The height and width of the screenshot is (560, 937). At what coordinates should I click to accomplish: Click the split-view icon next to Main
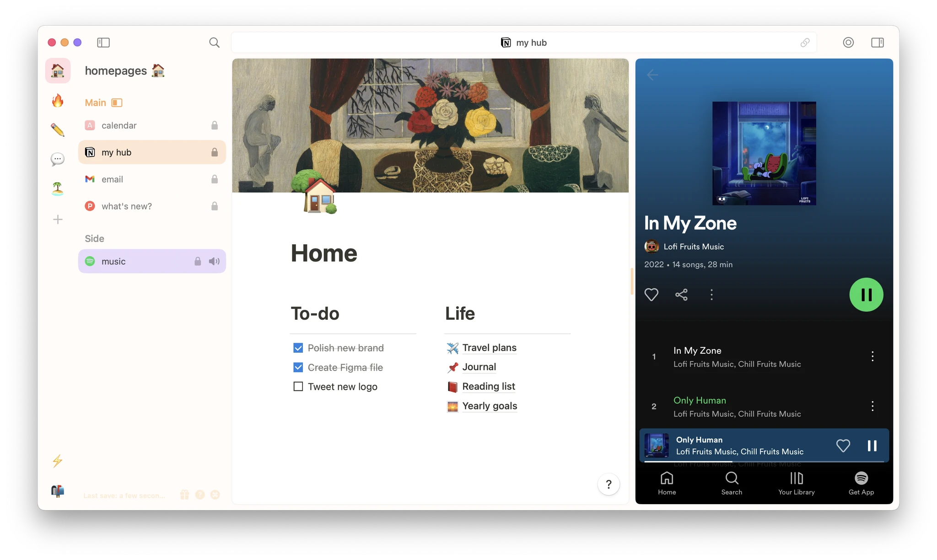click(117, 102)
